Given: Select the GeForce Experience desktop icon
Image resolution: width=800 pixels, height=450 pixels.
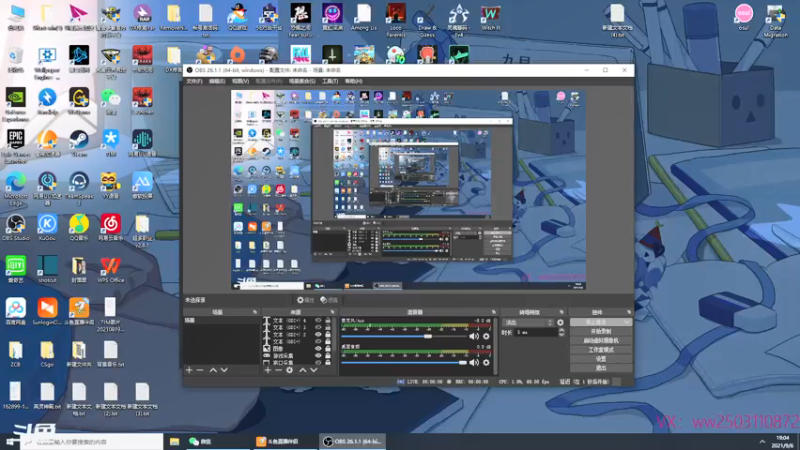Looking at the screenshot, I should tap(16, 104).
